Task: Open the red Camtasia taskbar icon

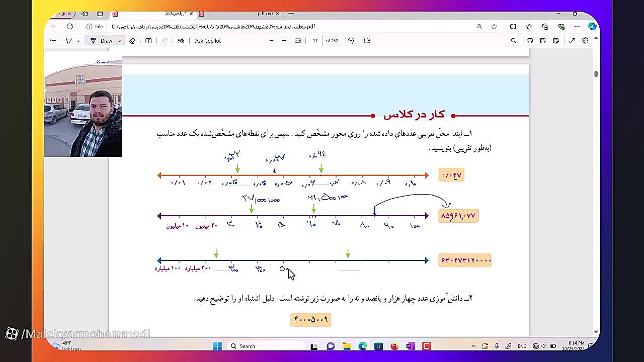Action: tap(427, 346)
